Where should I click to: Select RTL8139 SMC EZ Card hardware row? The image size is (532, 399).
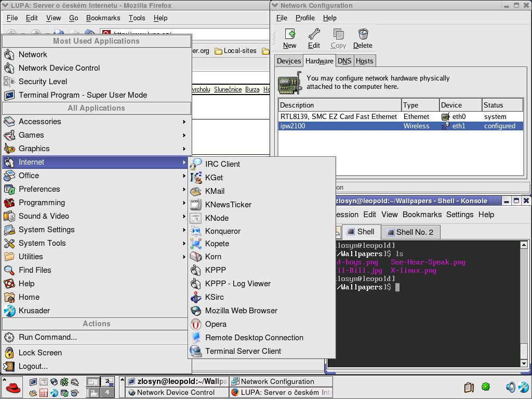click(x=401, y=117)
